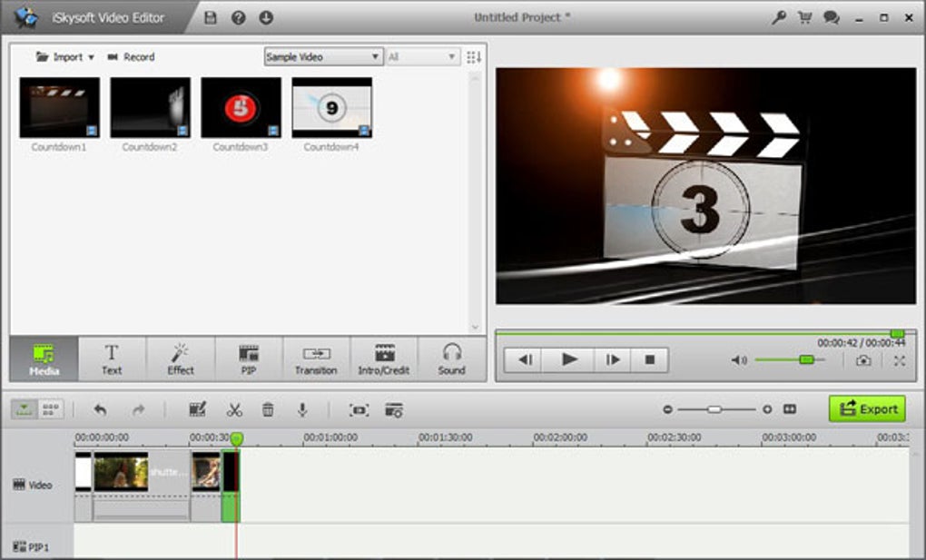This screenshot has height=560, width=926.
Task: Open the Intro/Credit tab
Action: click(x=384, y=359)
